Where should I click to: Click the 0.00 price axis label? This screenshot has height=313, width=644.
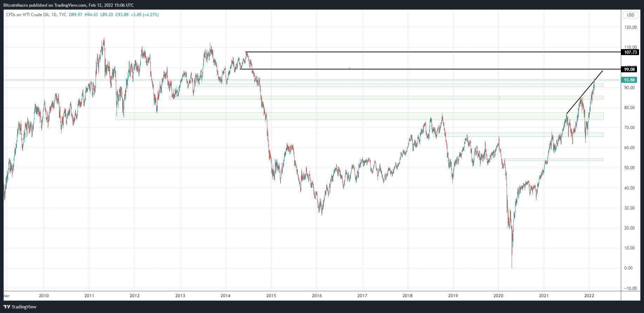click(629, 268)
